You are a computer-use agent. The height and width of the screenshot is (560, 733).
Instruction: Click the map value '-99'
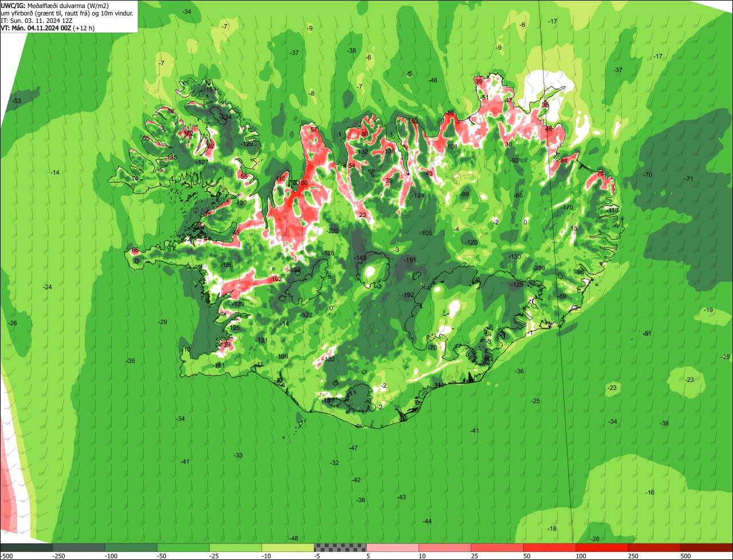pos(464,195)
